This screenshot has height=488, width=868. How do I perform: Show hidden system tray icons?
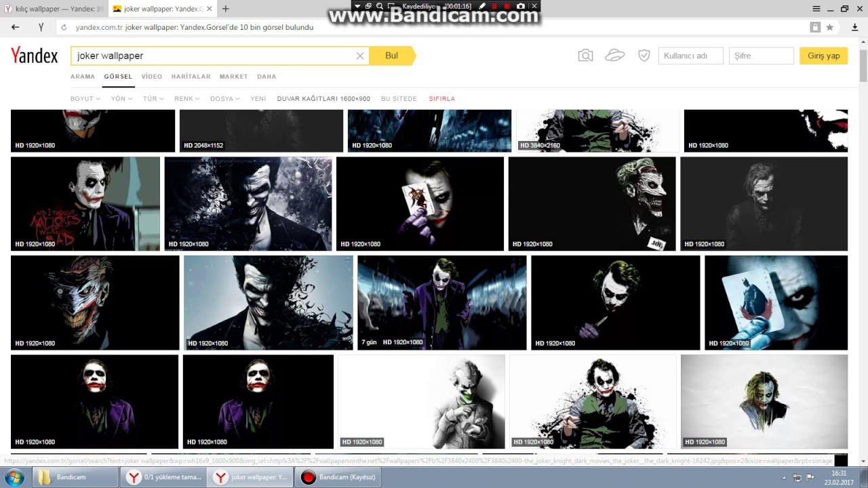click(785, 477)
